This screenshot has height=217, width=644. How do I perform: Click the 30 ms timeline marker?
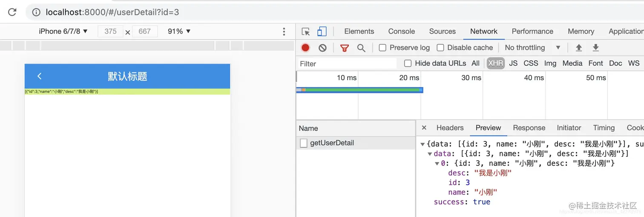coord(471,78)
